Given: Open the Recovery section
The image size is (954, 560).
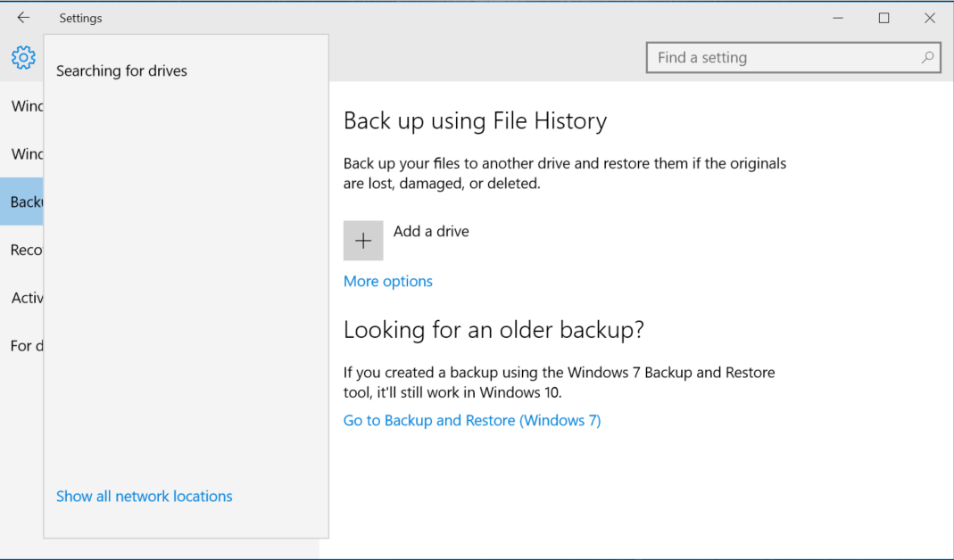Looking at the screenshot, I should 22,250.
